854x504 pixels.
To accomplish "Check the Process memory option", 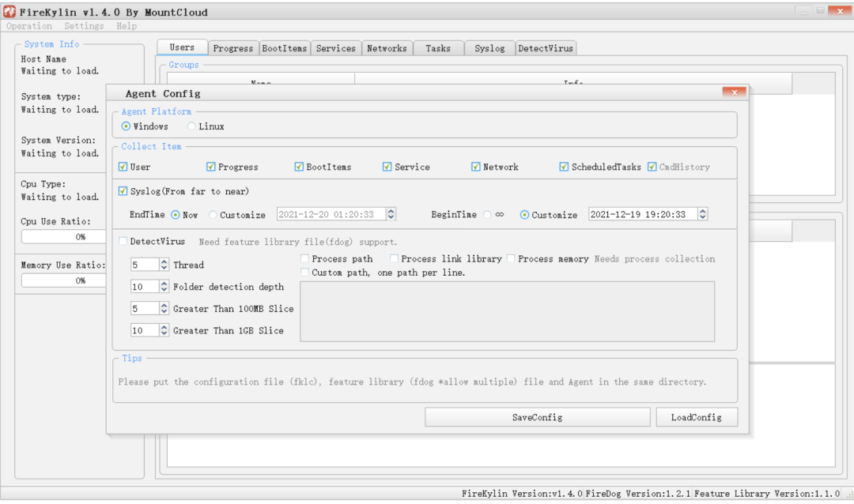I will [x=511, y=258].
